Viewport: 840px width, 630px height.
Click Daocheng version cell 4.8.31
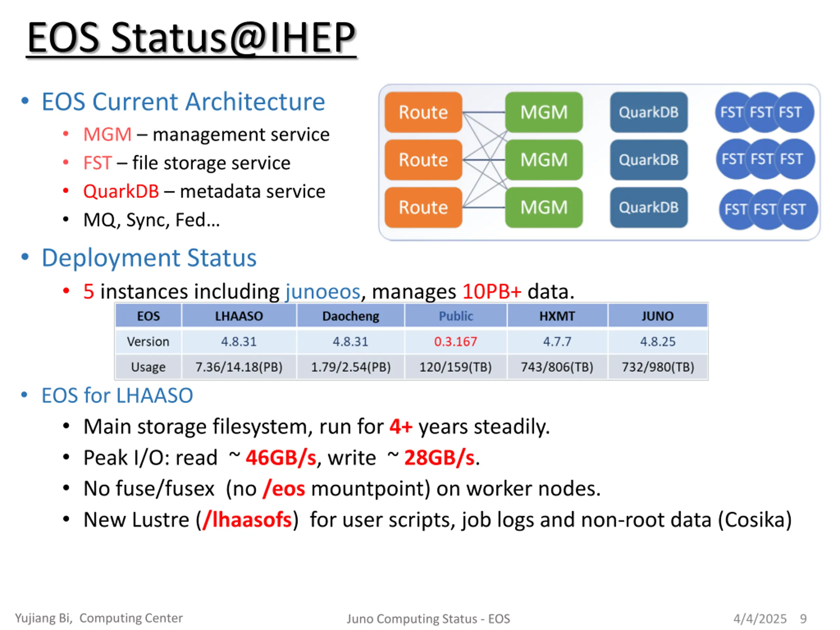pyautogui.click(x=350, y=342)
